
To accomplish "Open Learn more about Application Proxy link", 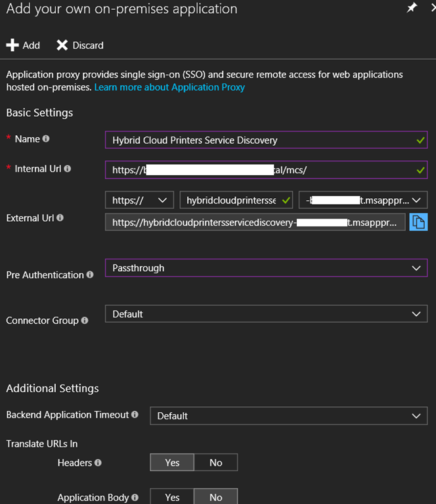I will point(169,87).
